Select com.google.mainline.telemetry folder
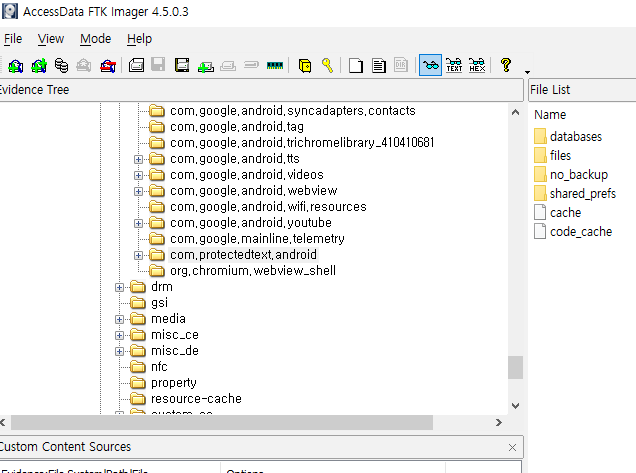This screenshot has height=473, width=636. pyautogui.click(x=257, y=239)
